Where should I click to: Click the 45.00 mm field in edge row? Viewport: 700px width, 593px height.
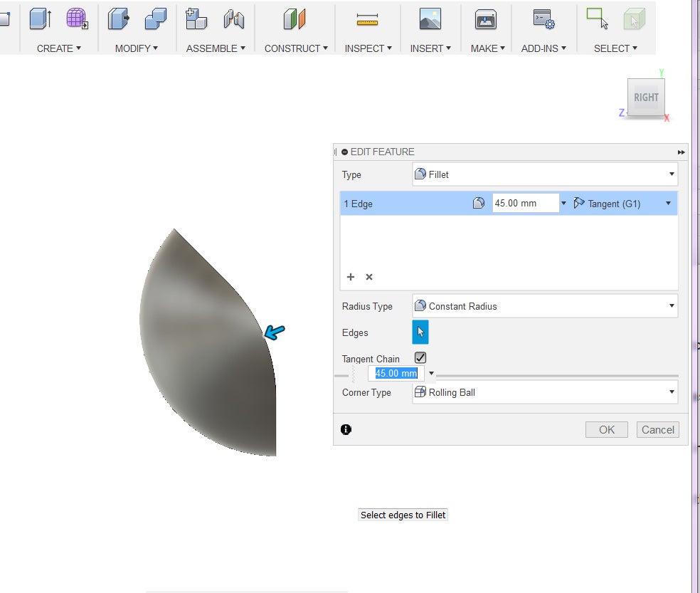coord(526,204)
